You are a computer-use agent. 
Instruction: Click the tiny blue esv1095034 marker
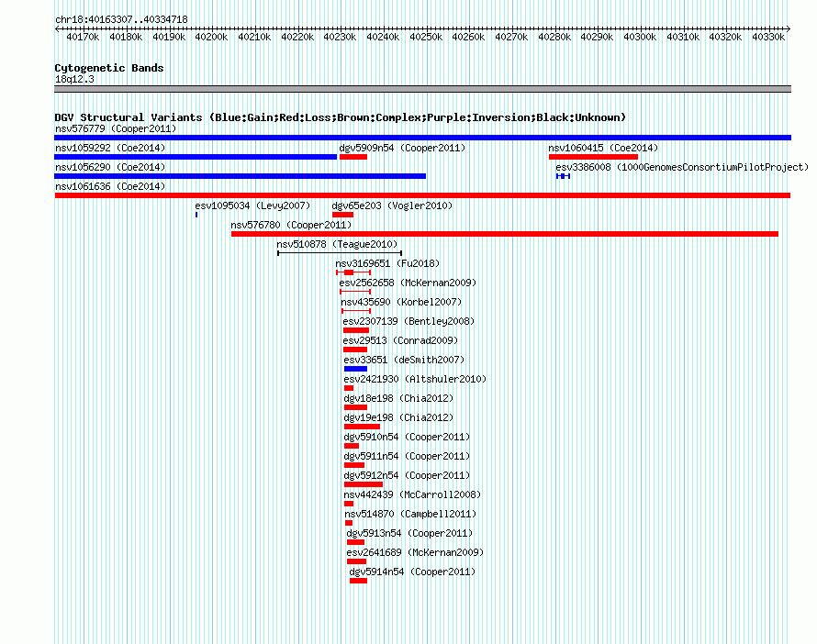click(x=196, y=215)
